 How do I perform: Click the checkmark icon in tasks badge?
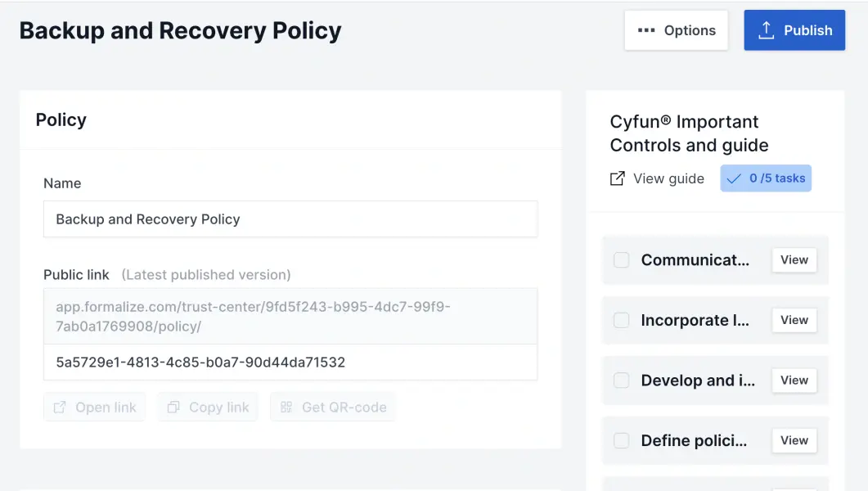(x=734, y=178)
